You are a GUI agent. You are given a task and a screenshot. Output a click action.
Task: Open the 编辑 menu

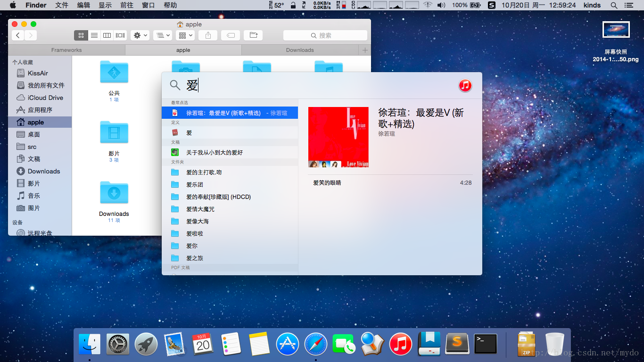83,5
